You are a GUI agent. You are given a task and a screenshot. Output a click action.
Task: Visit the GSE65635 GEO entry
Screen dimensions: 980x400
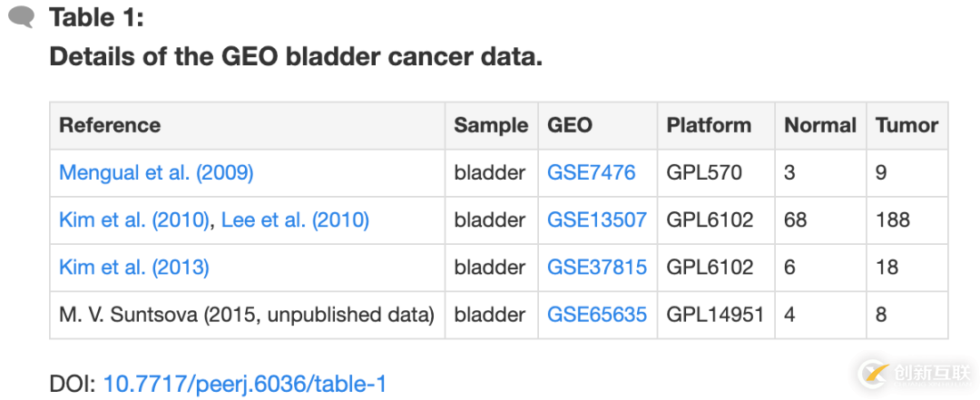click(596, 315)
